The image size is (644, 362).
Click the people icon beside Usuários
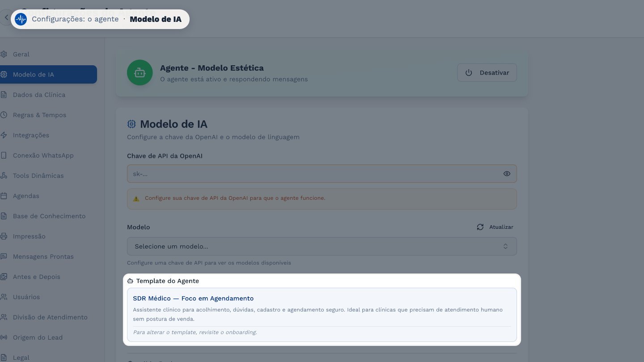(x=4, y=297)
